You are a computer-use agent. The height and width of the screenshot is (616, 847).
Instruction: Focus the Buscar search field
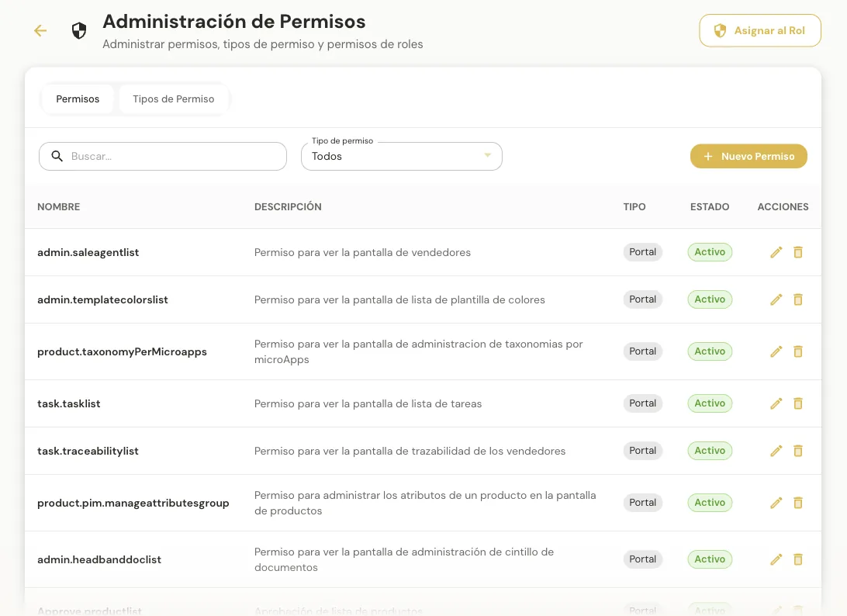(x=163, y=156)
